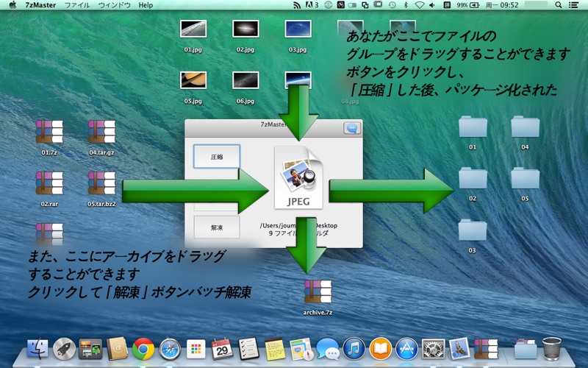
Task: Open Contacts address book in Dock
Action: pos(117,348)
